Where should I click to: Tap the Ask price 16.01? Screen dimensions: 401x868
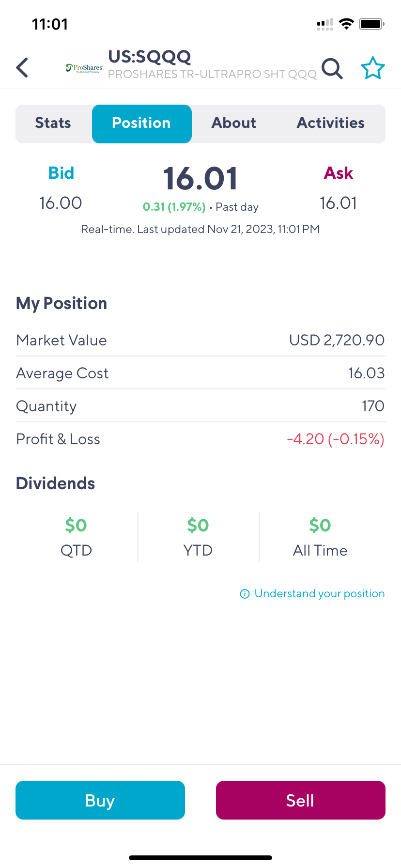(339, 203)
